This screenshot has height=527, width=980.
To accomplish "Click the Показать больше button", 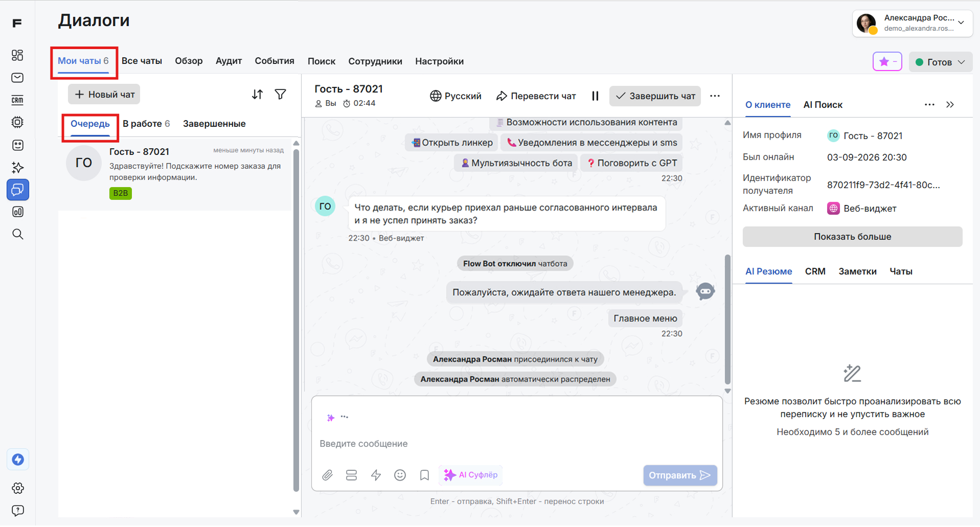I will click(852, 237).
